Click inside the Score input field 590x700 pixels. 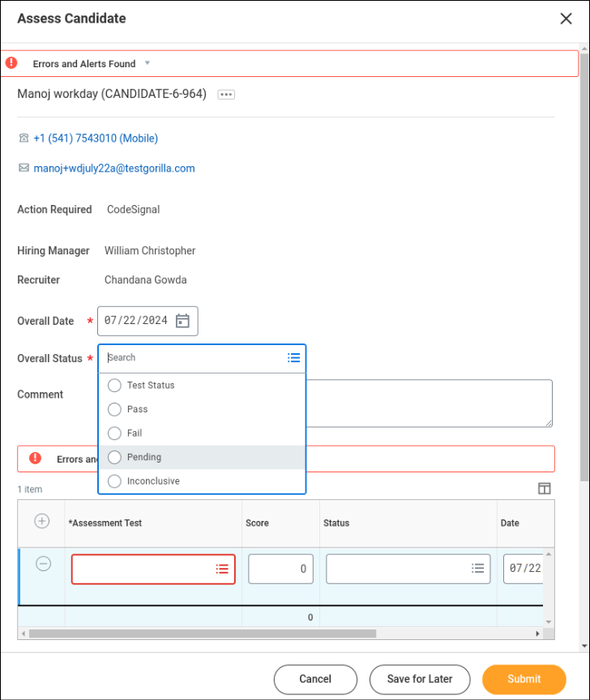point(280,568)
